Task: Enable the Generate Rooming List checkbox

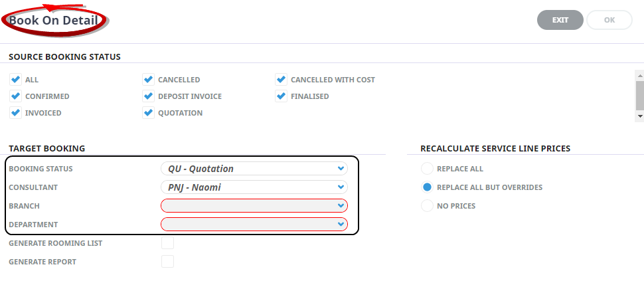Action: point(167,243)
